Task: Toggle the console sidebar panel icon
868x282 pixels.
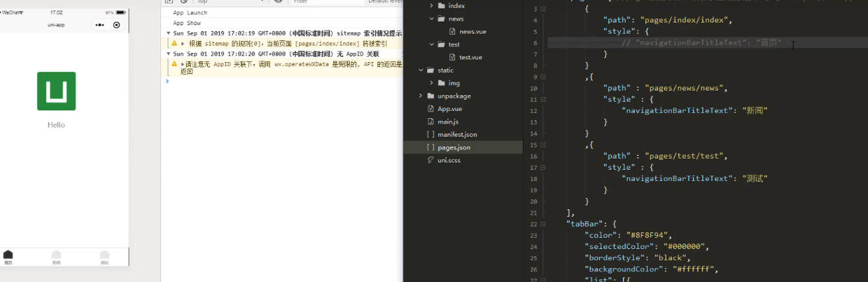Action: (170, 2)
